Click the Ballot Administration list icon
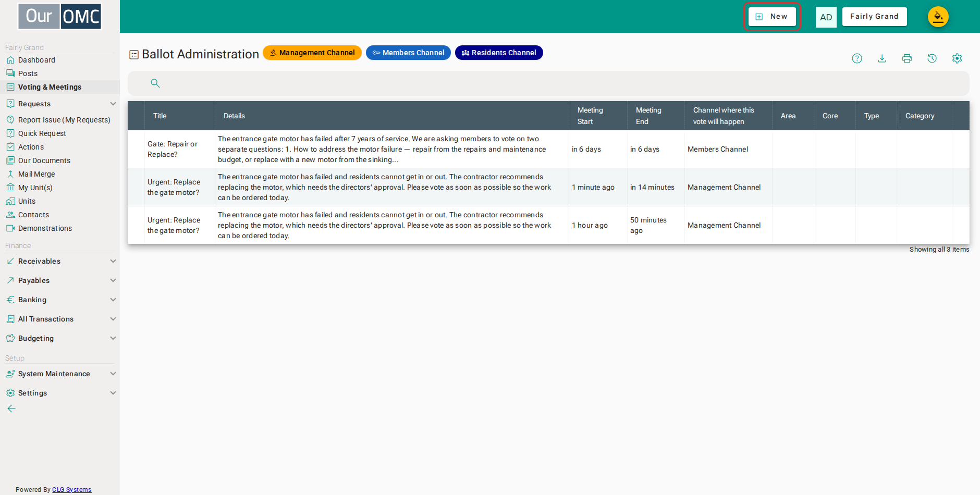 point(134,54)
